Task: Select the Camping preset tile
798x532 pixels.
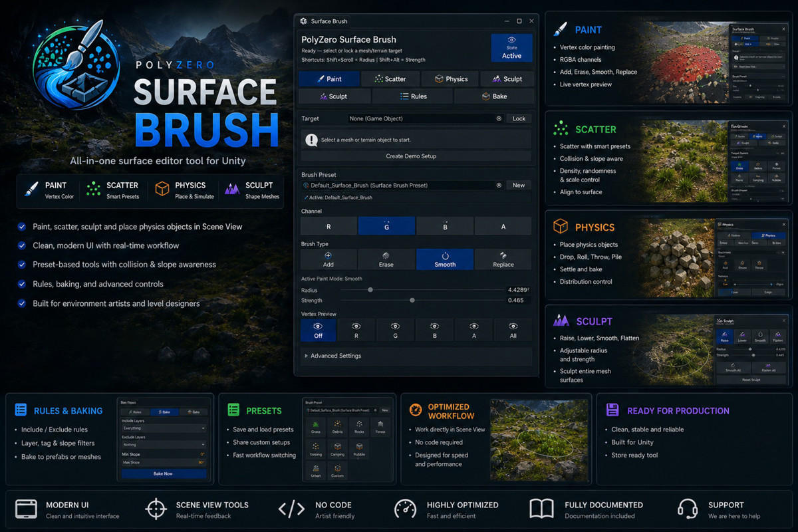Action: 338,450
